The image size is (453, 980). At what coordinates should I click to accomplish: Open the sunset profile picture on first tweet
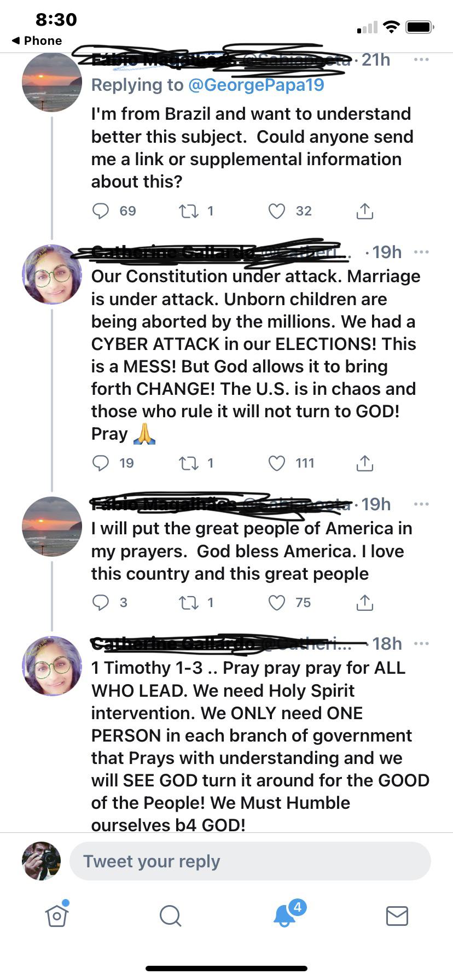click(52, 83)
